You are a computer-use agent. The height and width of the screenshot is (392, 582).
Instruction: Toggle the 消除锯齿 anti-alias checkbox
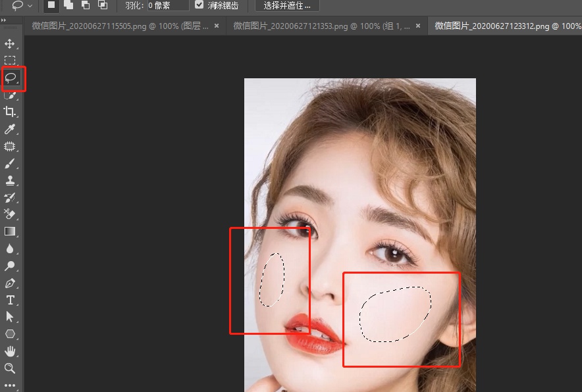tap(199, 5)
